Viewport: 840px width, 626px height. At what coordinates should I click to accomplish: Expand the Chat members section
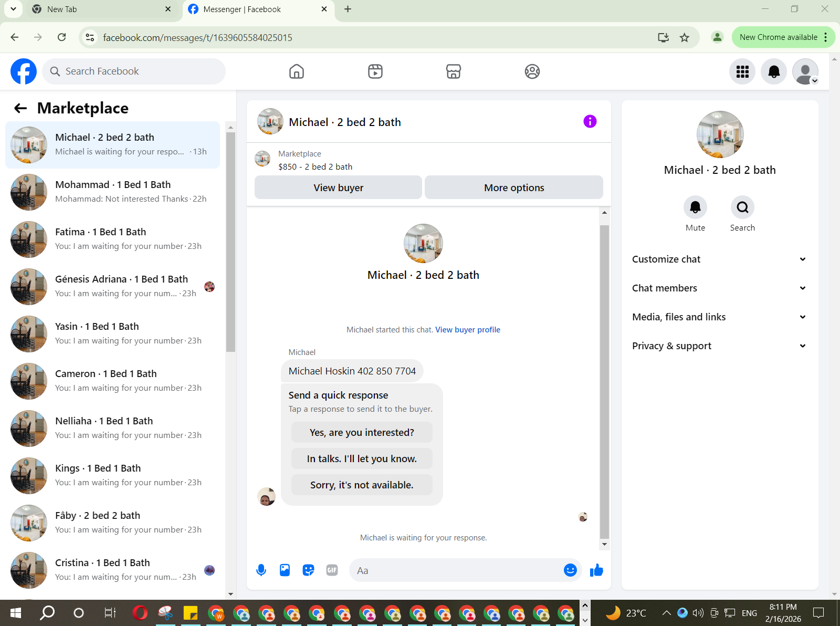click(719, 288)
